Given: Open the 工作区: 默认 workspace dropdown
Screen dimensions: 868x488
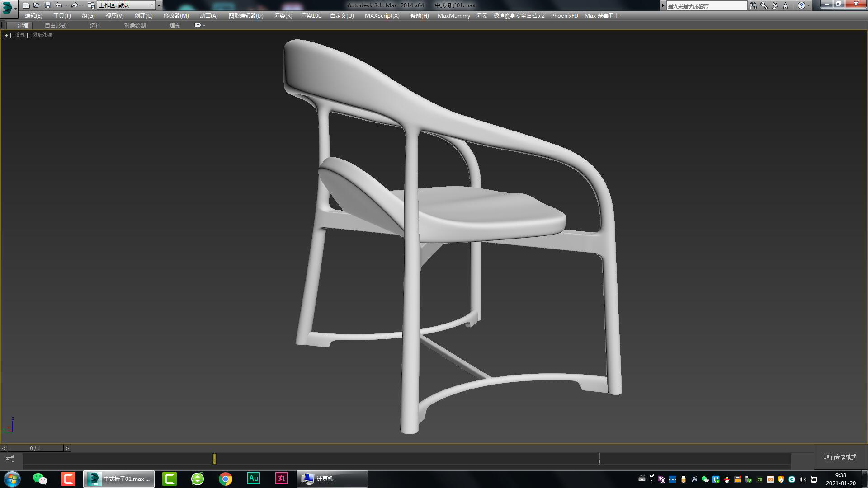Looking at the screenshot, I should (127, 5).
